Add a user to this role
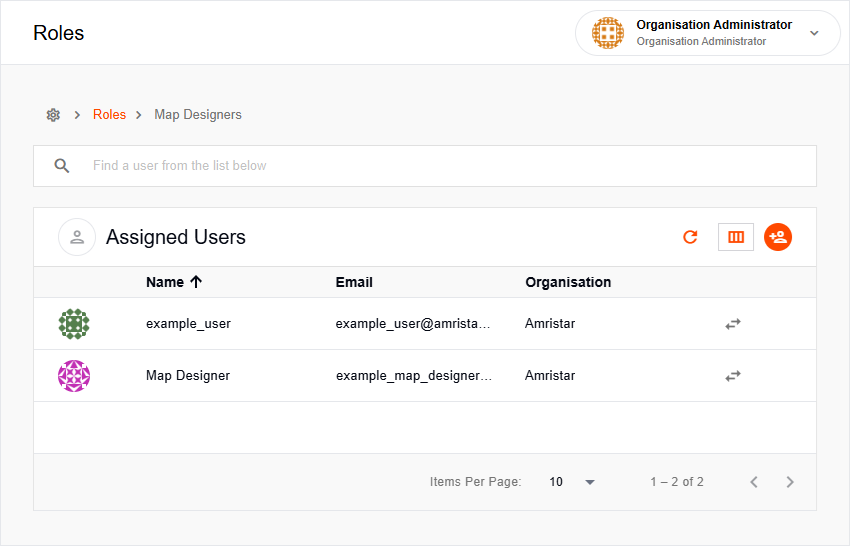The image size is (850, 546). (x=778, y=237)
